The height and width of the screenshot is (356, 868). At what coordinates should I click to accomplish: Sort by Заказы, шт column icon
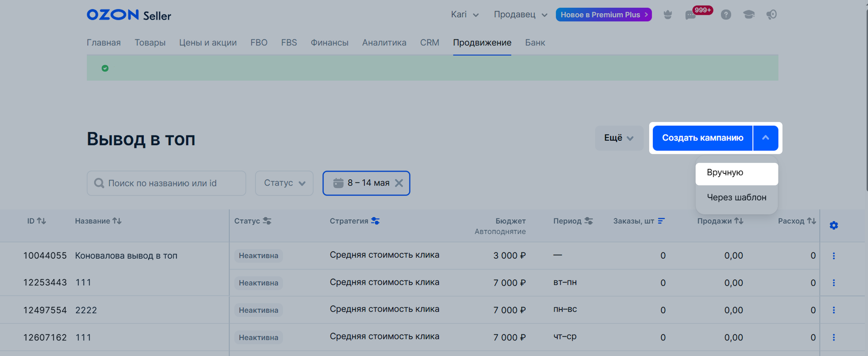(x=661, y=221)
